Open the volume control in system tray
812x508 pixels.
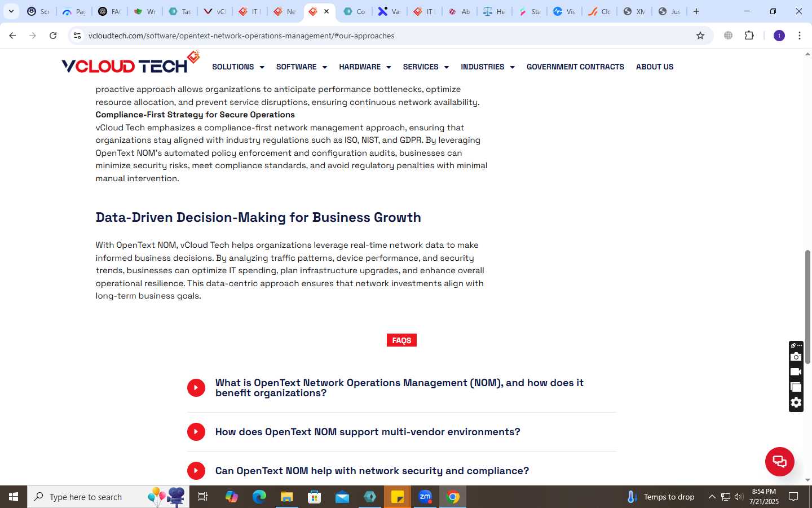tap(739, 497)
